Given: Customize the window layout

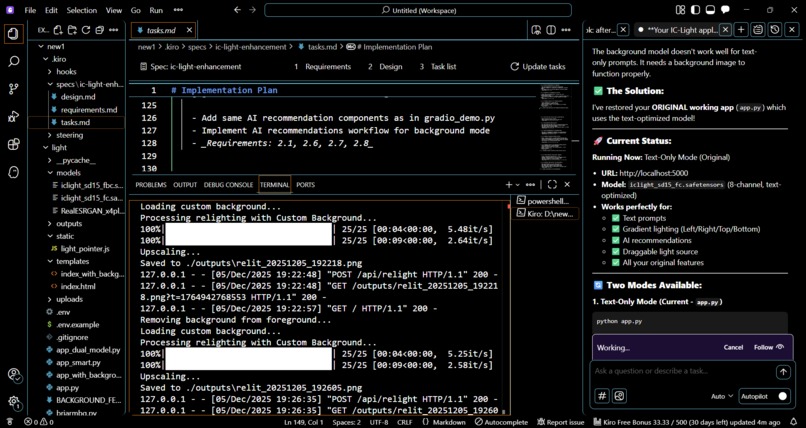Looking at the screenshot, I should pos(681,10).
